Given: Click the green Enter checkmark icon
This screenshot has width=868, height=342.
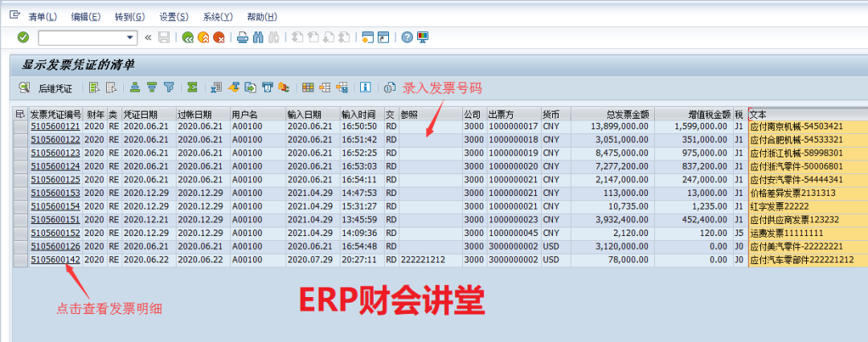Looking at the screenshot, I should coord(23,37).
